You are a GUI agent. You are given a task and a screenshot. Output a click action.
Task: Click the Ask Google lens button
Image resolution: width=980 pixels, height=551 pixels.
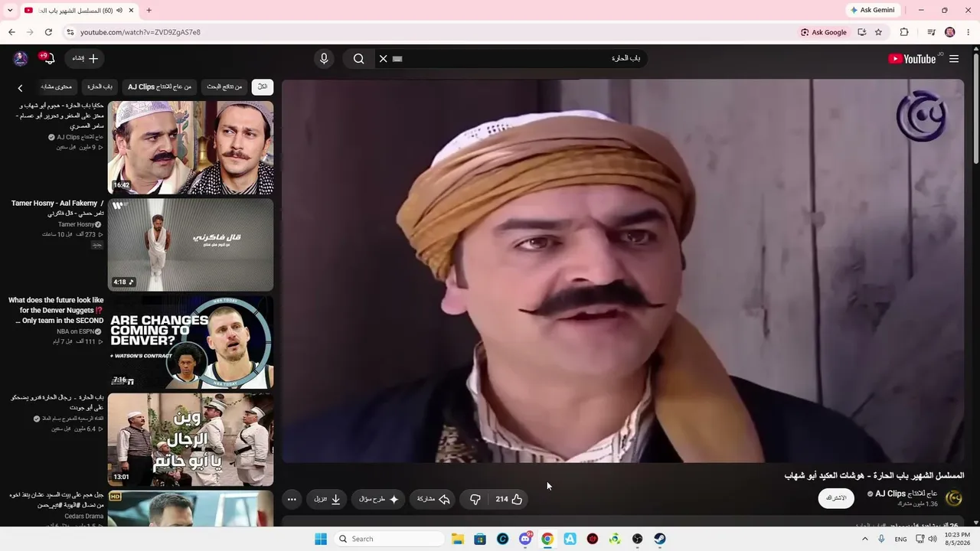point(824,32)
